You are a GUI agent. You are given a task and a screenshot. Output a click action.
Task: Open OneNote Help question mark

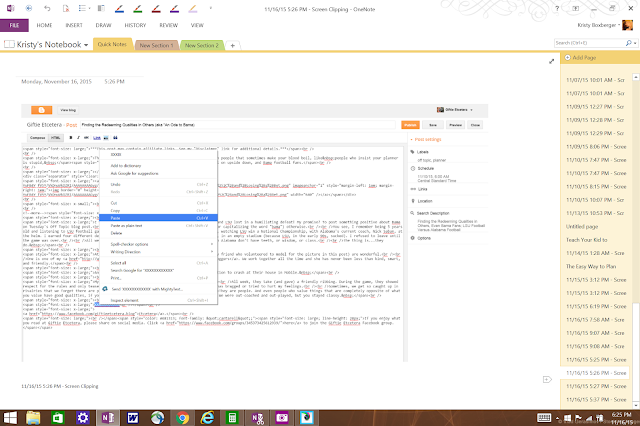point(557,8)
